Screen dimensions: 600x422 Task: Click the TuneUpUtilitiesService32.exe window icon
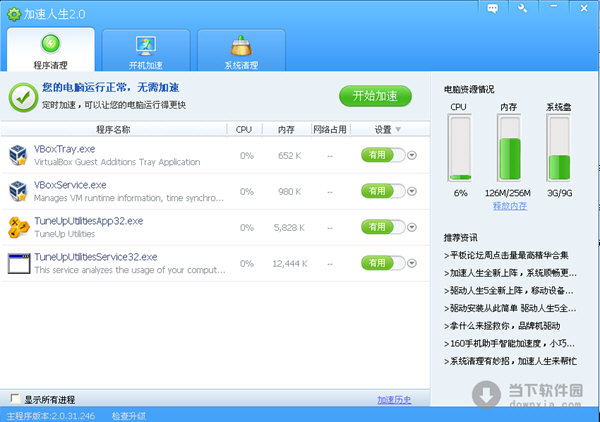pyautogui.click(x=18, y=263)
